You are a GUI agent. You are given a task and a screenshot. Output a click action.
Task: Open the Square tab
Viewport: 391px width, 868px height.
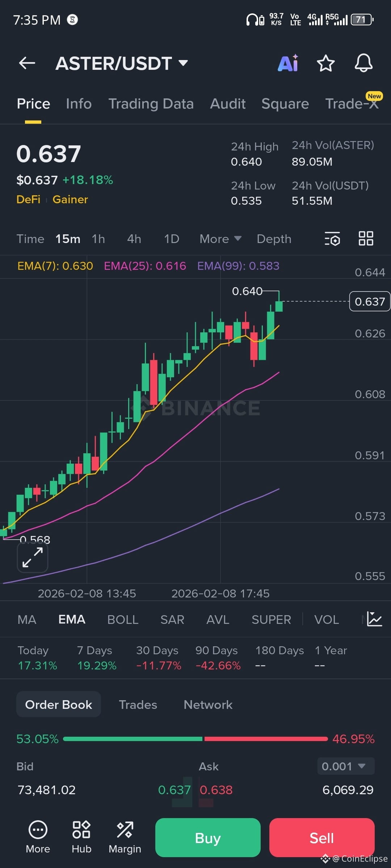[x=285, y=104]
